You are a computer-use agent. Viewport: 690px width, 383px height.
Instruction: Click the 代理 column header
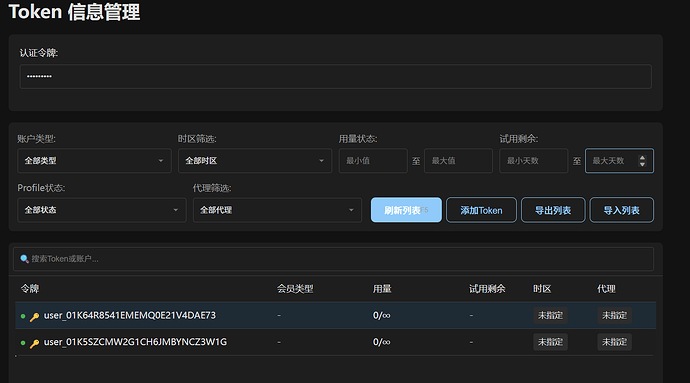(606, 289)
